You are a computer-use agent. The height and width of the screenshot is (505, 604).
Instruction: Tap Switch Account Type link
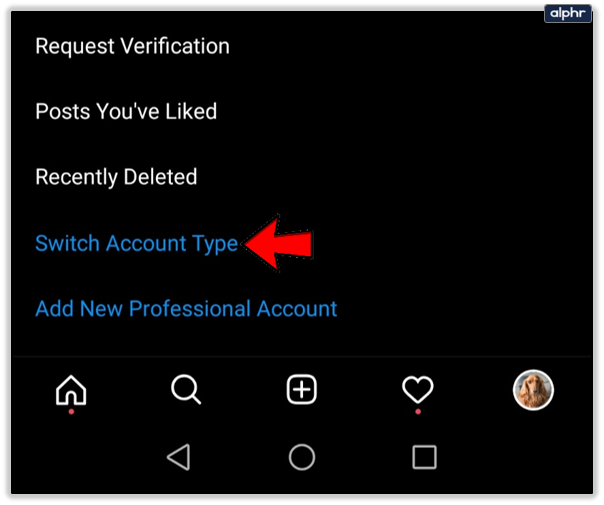tap(137, 243)
